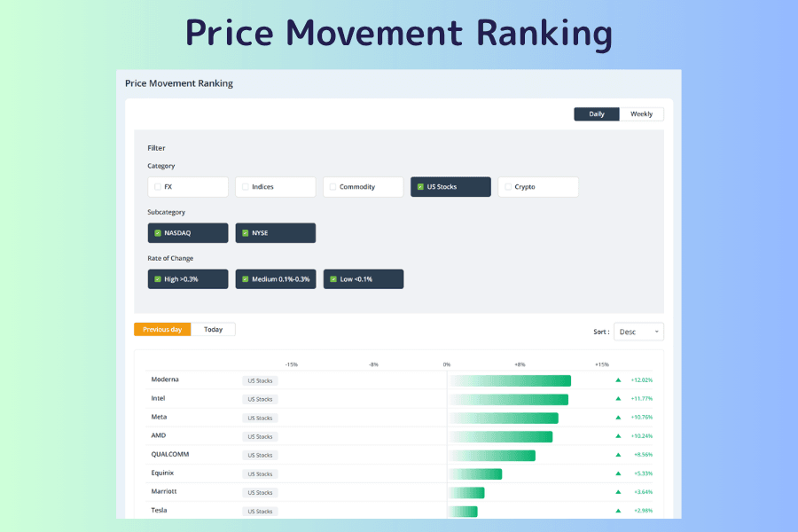This screenshot has width=798, height=532.
Task: Switch to the Weekly view
Action: (641, 114)
